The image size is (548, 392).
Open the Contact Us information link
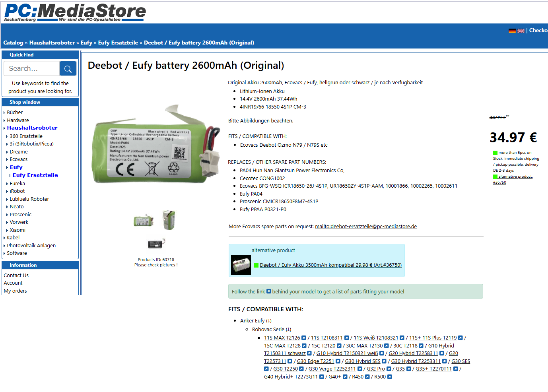pos(16,276)
